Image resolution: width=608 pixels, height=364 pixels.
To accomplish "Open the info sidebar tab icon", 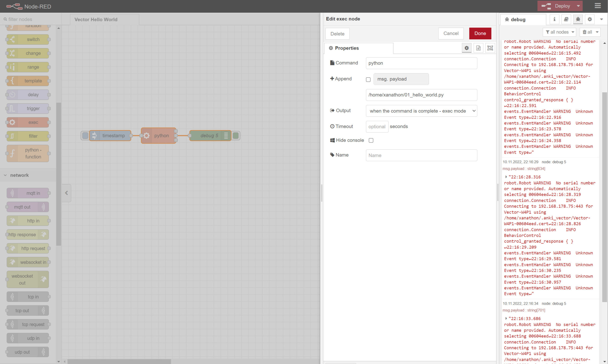I will coord(554,19).
